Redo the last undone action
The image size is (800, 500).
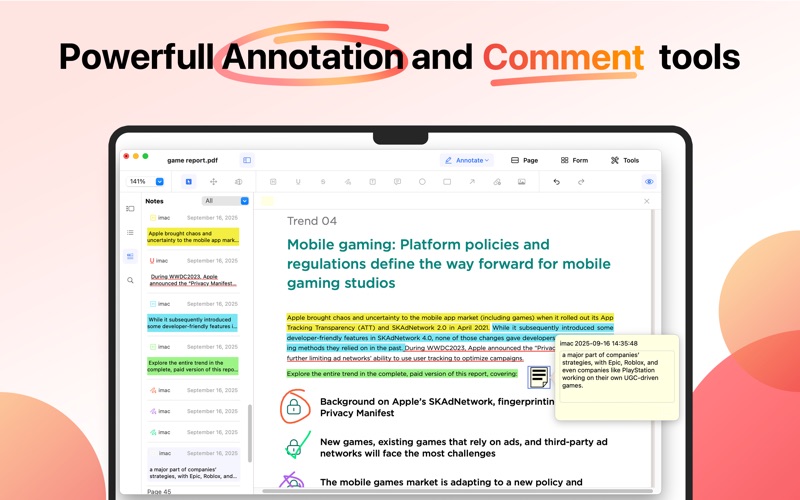(x=581, y=182)
